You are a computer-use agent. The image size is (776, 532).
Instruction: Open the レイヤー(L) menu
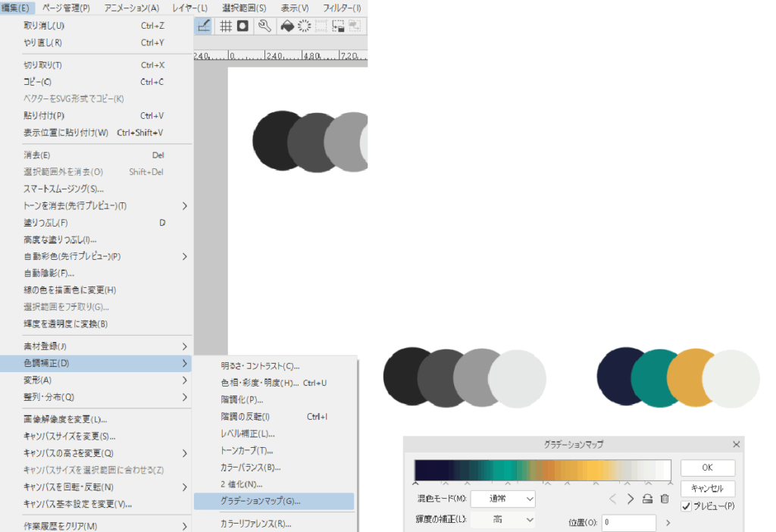click(190, 8)
